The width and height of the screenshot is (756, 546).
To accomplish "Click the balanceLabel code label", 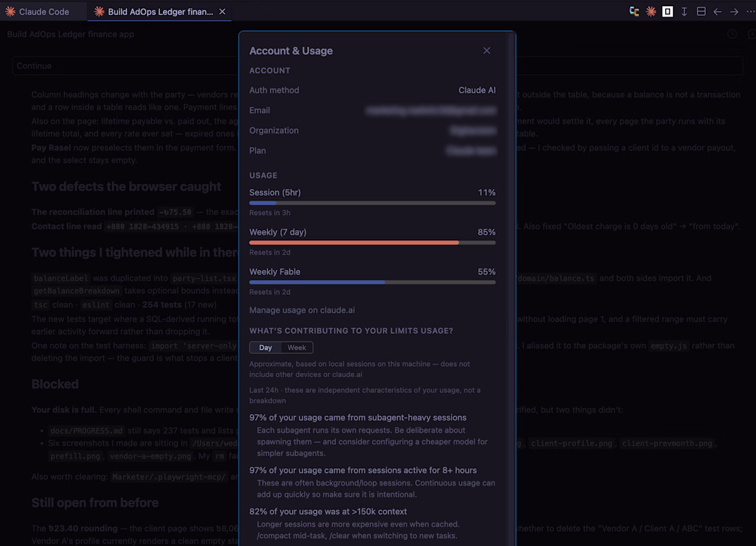I will [x=60, y=279].
